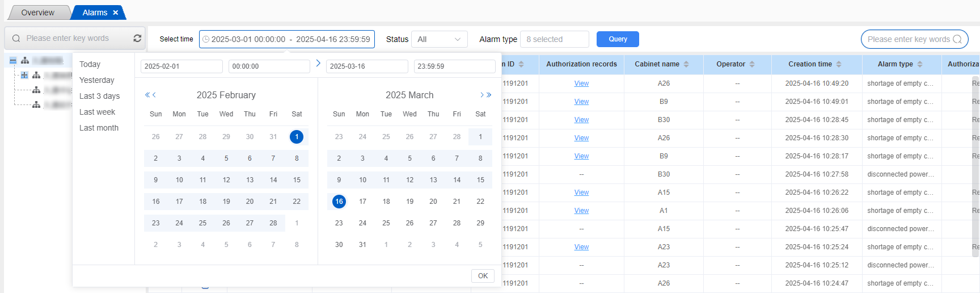980x293 pixels.
Task: Open the View link for the first A26 alarm
Action: tap(581, 83)
